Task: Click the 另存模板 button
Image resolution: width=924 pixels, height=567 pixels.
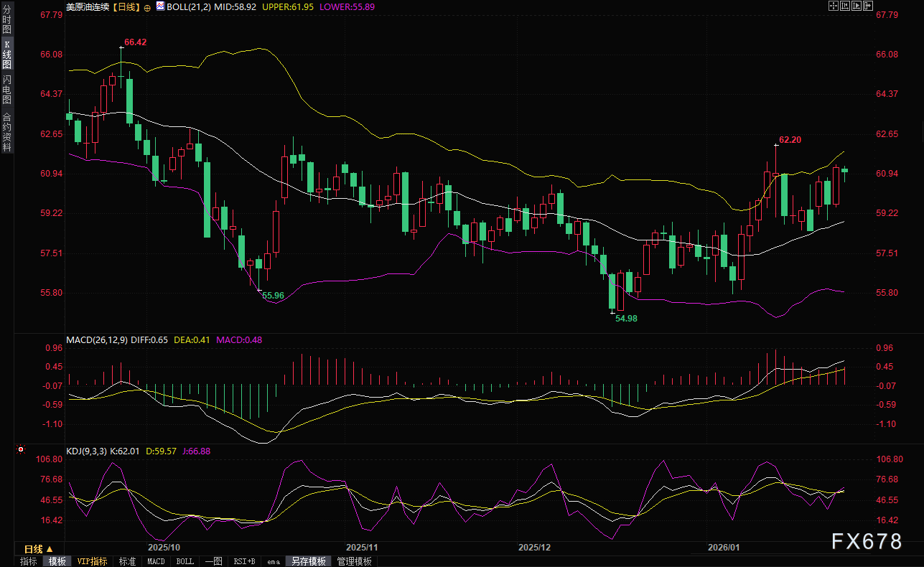Action: [309, 561]
